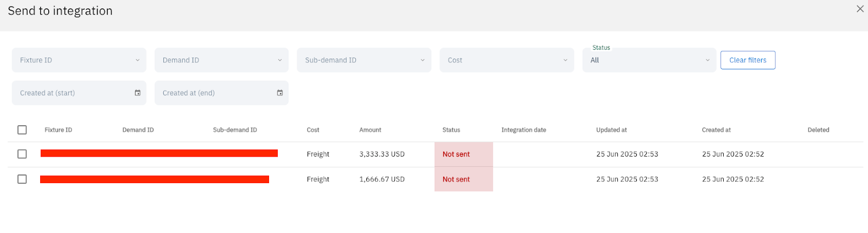Expand the Sub-demand ID filter
This screenshot has width=868, height=233.
364,60
